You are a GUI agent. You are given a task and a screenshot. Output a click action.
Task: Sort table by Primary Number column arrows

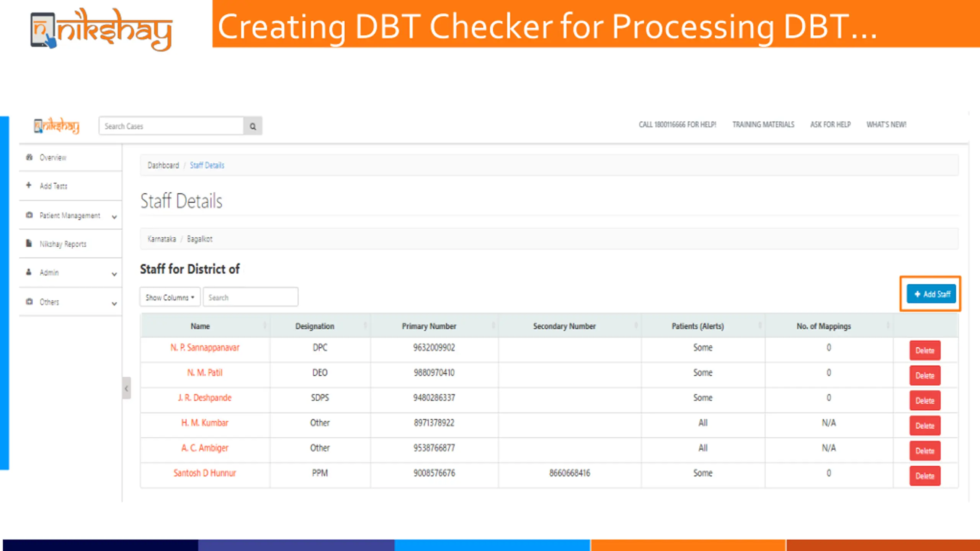pyautogui.click(x=493, y=326)
